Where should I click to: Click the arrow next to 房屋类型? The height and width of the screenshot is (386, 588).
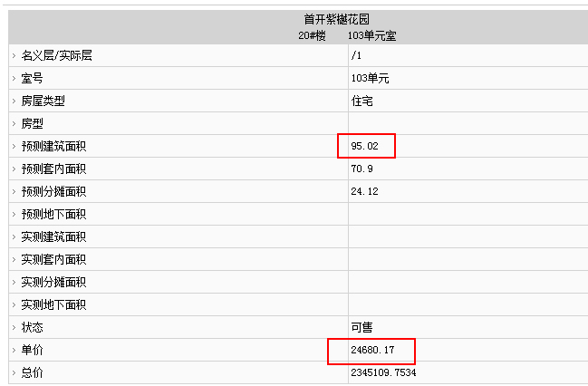tap(14, 101)
